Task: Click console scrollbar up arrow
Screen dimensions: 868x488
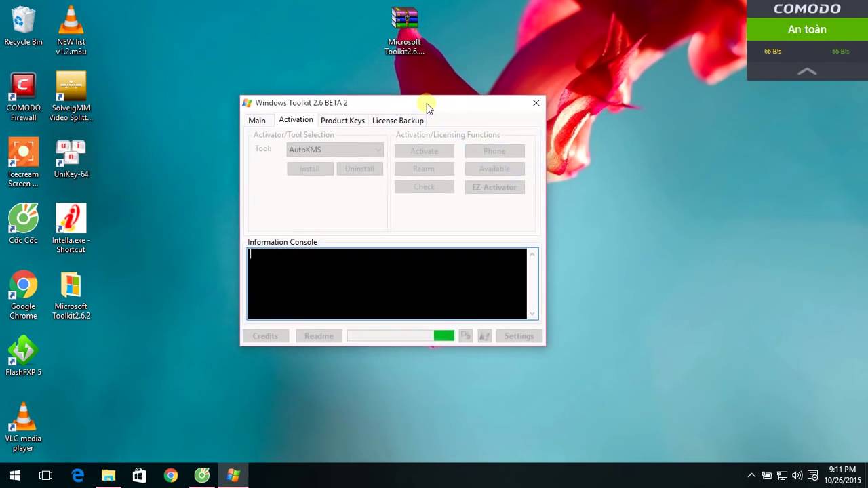Action: coord(532,254)
